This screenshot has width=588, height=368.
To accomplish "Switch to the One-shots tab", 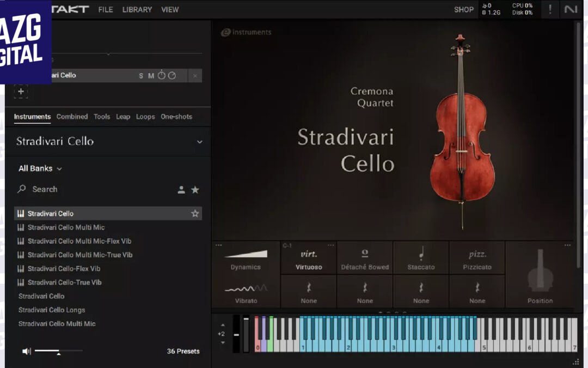I will coord(176,117).
